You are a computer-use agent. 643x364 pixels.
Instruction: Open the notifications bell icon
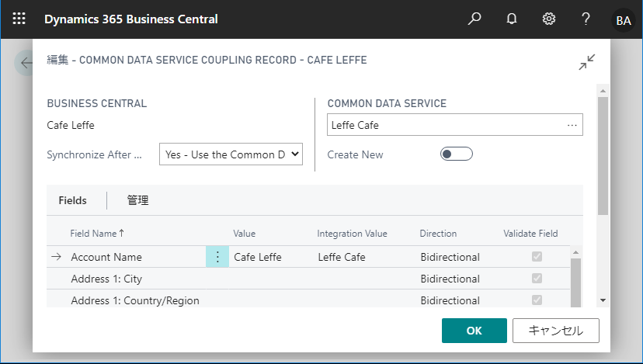511,19
